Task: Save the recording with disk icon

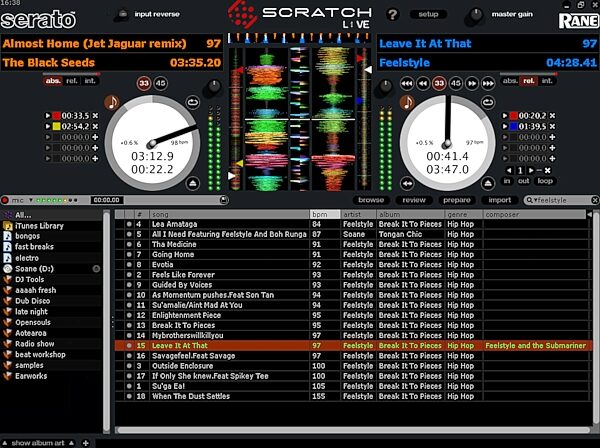Action: 224,200
